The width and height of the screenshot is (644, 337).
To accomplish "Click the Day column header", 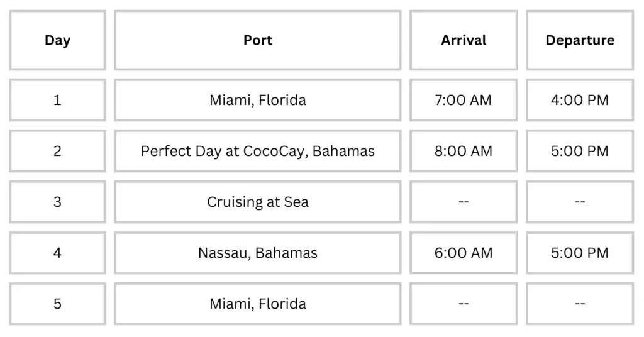I will coord(57,40).
